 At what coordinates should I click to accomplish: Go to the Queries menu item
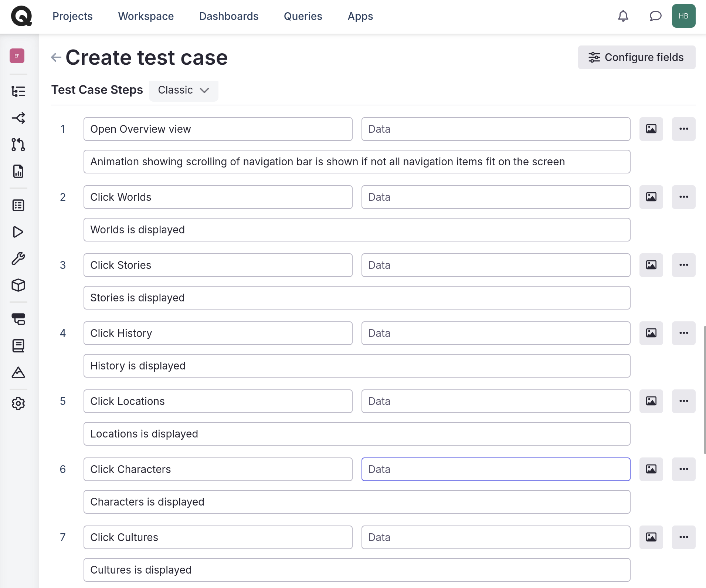tap(303, 16)
